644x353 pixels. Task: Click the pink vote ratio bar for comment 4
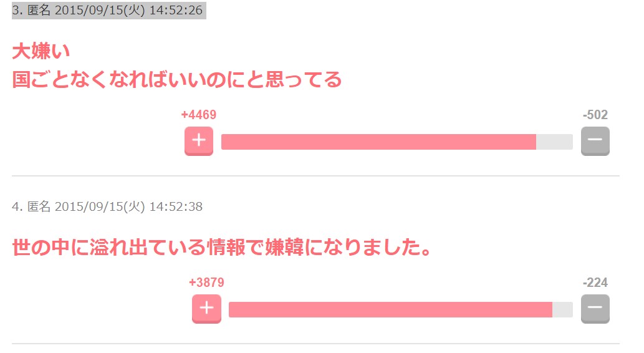[x=390, y=309]
